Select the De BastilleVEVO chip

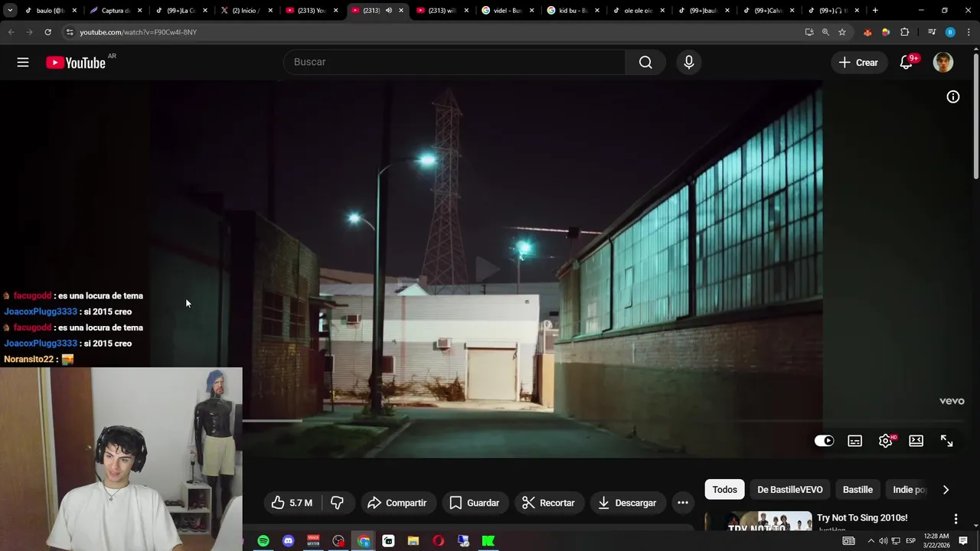[790, 490]
